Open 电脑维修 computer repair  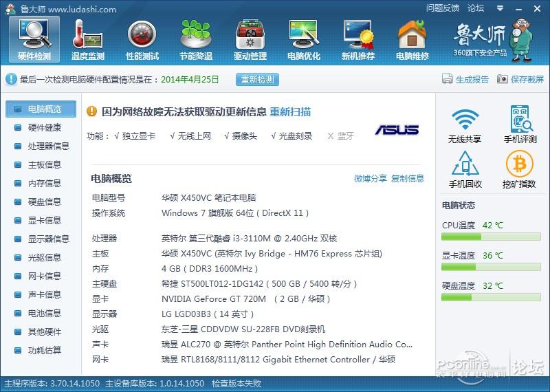point(412,39)
